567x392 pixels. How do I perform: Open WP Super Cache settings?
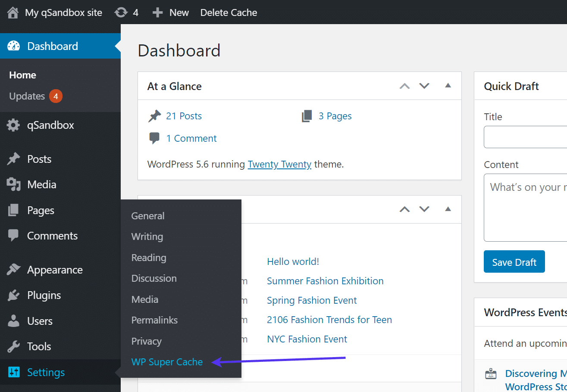coord(167,362)
